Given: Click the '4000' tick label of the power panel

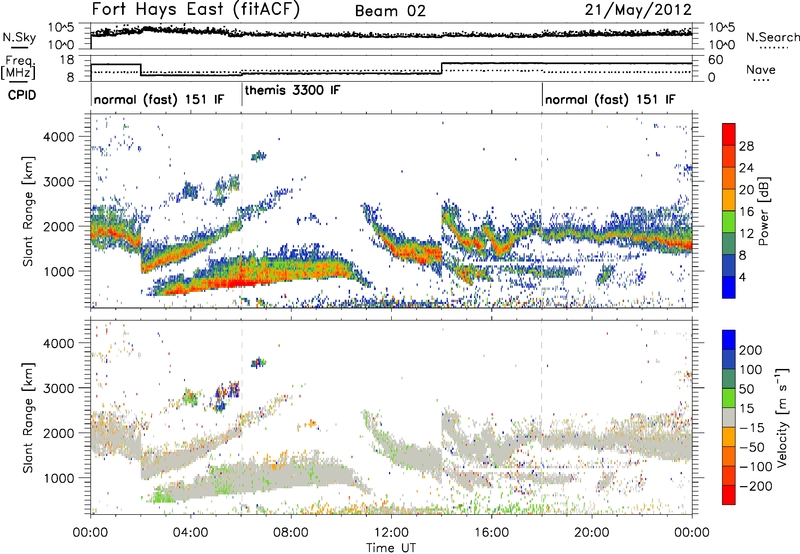Looking at the screenshot, I should pyautogui.click(x=58, y=137).
